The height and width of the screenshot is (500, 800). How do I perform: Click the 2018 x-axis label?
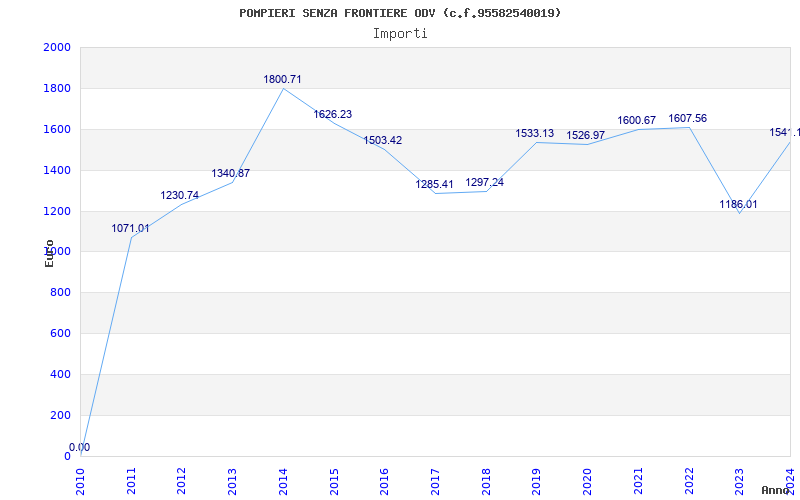coord(486,481)
